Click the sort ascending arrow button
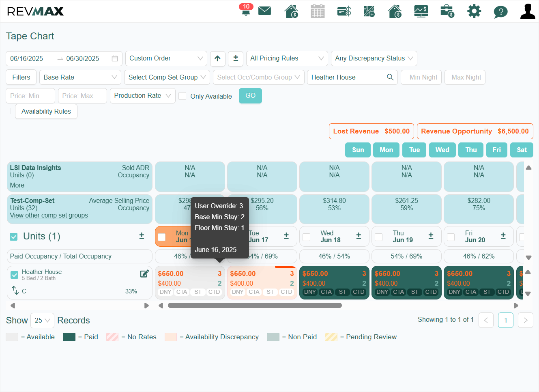This screenshot has height=392, width=539. tap(217, 58)
